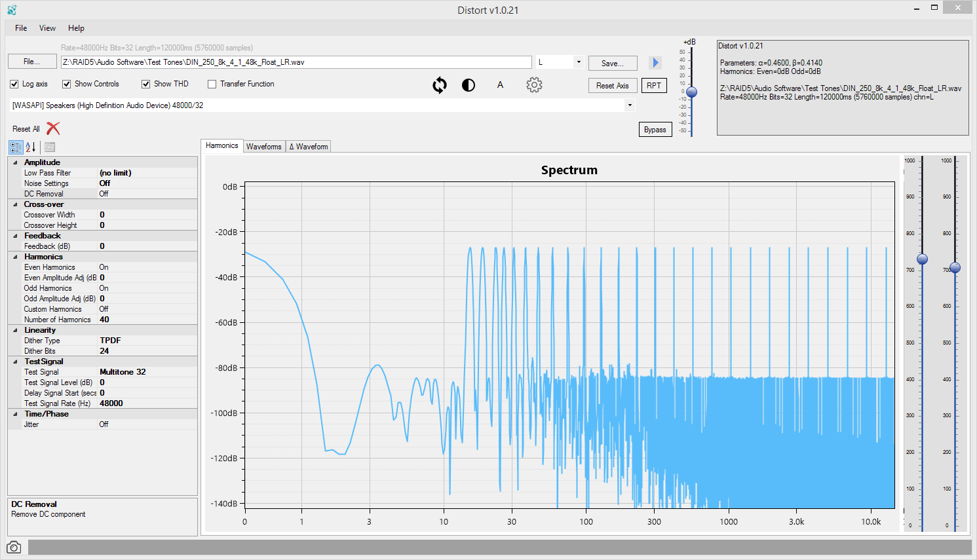The width and height of the screenshot is (977, 560).
Task: Uncheck the Show Controls checkbox
Action: 66,84
